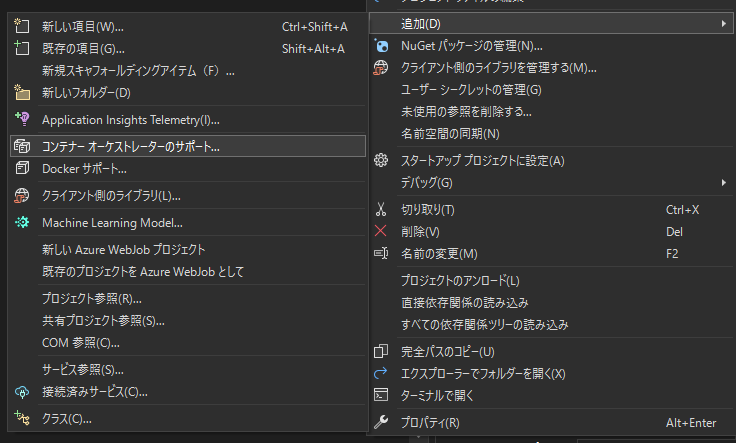Click the 新しい項目(W) new item icon

[x=22, y=26]
